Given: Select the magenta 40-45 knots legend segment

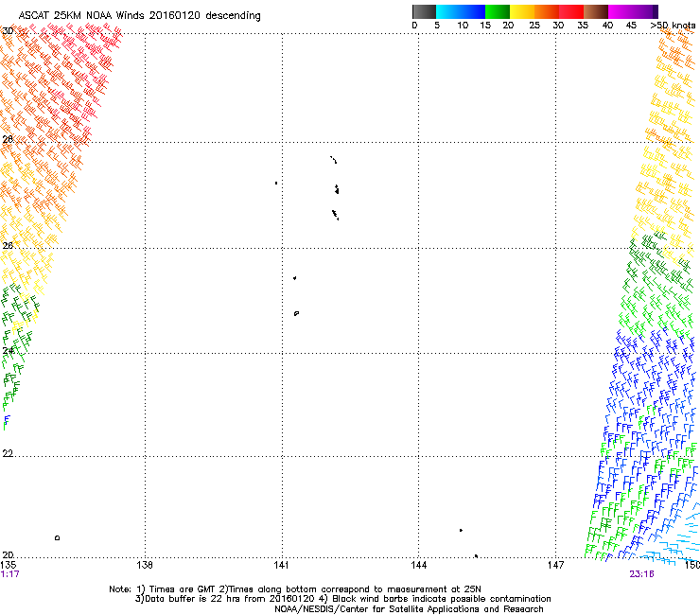Looking at the screenshot, I should (x=621, y=11).
